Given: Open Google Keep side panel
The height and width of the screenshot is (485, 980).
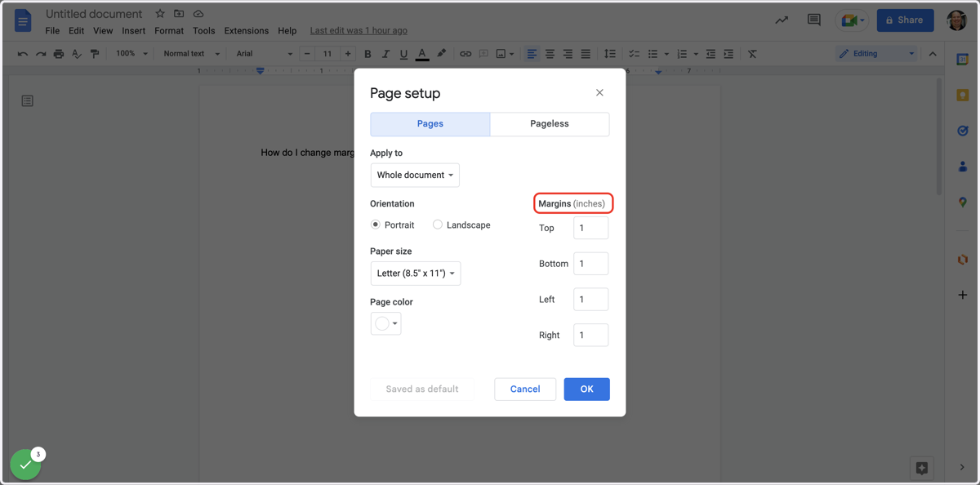Looking at the screenshot, I should point(963,96).
